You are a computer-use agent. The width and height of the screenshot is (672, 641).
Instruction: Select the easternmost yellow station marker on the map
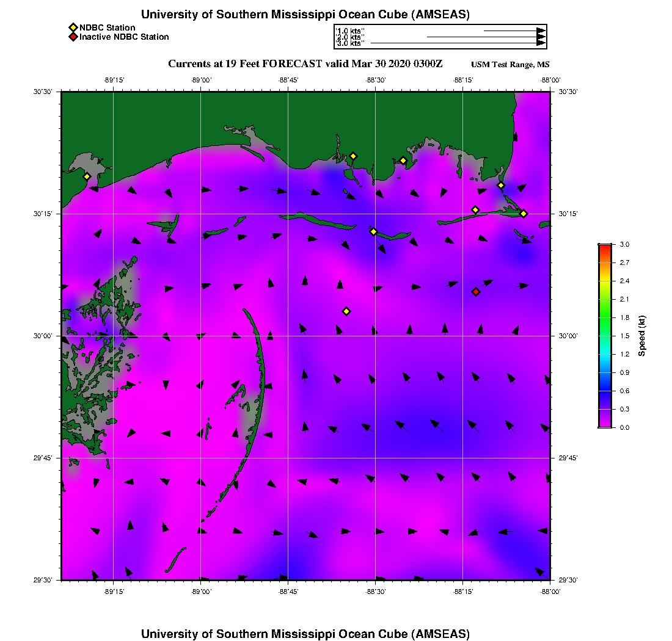coord(524,213)
